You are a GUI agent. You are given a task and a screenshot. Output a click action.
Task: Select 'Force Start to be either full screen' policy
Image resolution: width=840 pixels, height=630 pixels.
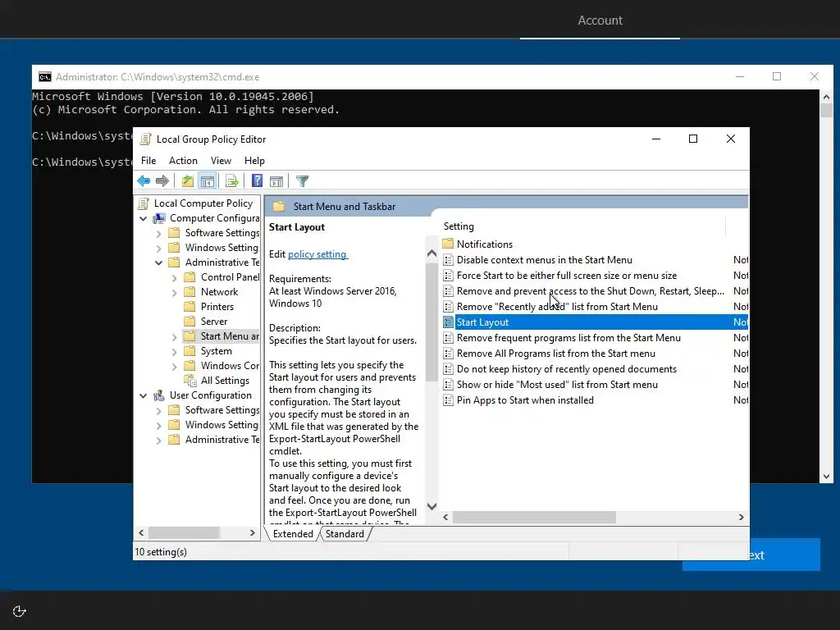(567, 276)
